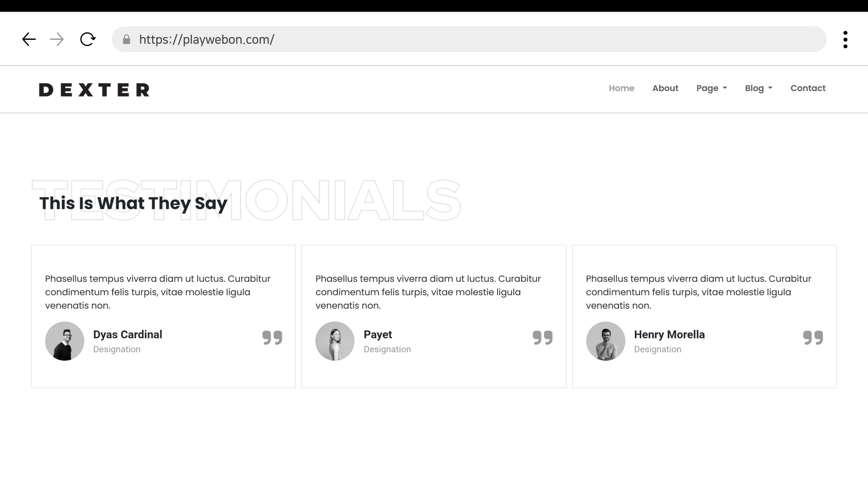Click Dyas Cardinal's avatar photo
The height and width of the screenshot is (488, 868).
(x=65, y=341)
